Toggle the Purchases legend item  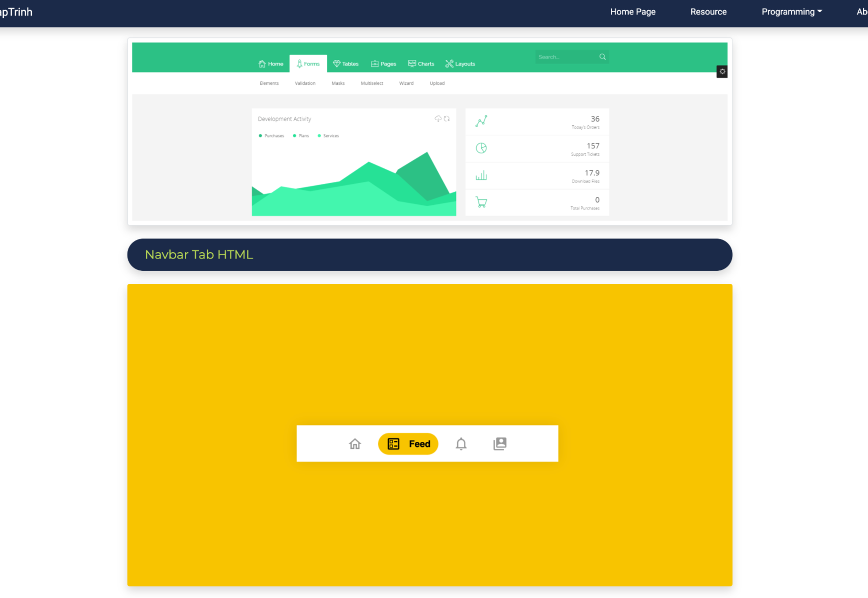point(271,136)
